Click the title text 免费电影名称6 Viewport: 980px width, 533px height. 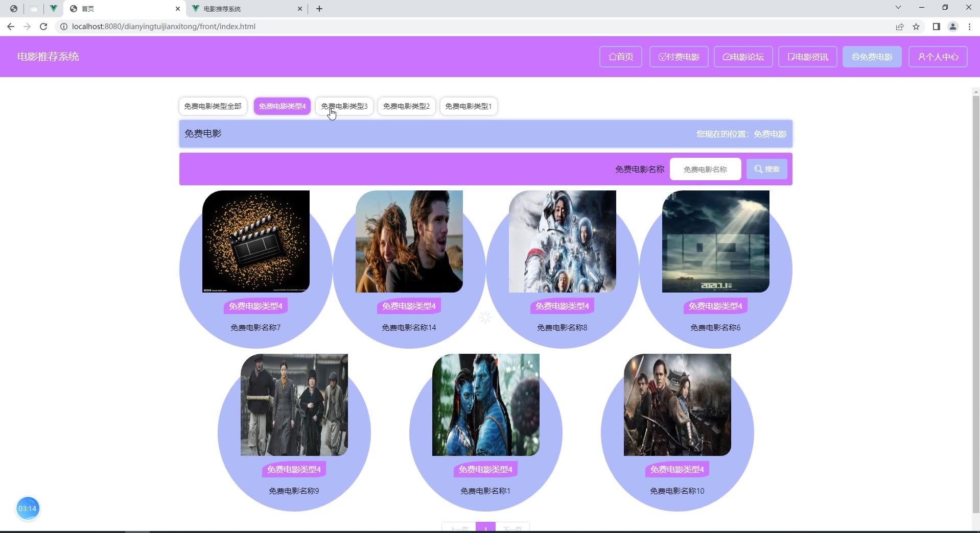click(x=715, y=328)
